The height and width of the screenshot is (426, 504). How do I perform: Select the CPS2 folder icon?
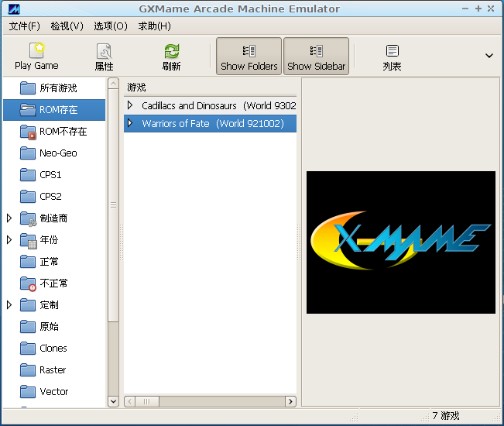[x=28, y=197]
